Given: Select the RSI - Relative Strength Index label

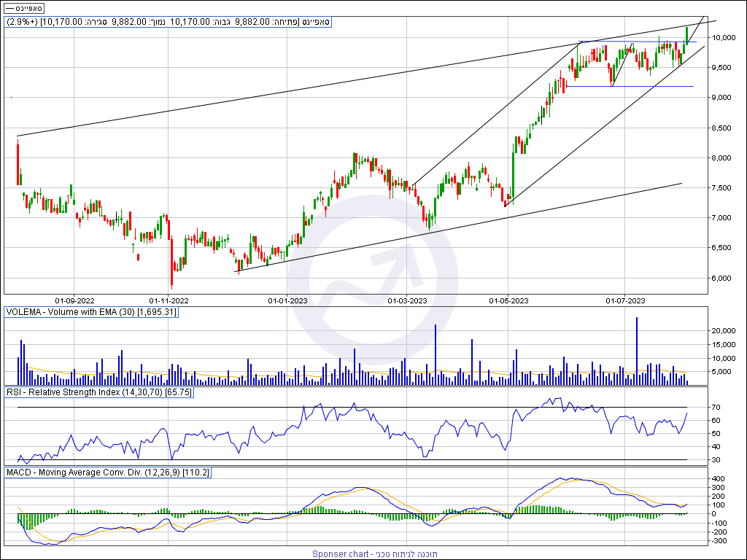Looking at the screenshot, I should (98, 392).
